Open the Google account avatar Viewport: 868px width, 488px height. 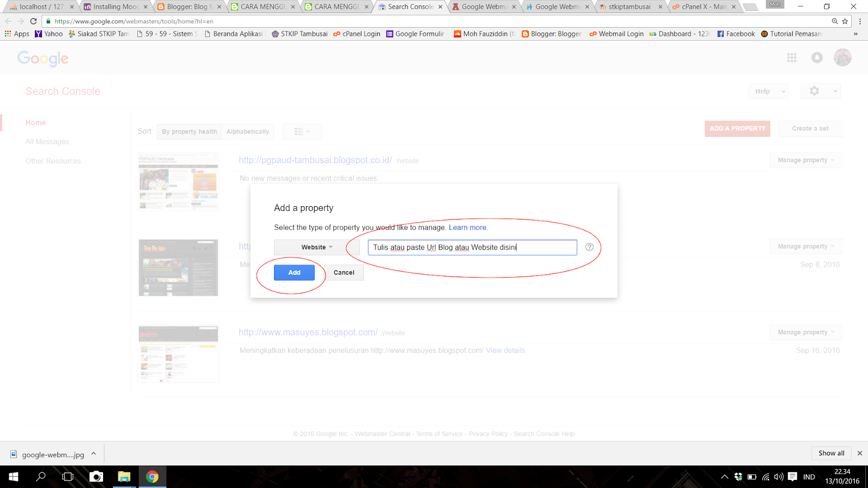[x=843, y=57]
